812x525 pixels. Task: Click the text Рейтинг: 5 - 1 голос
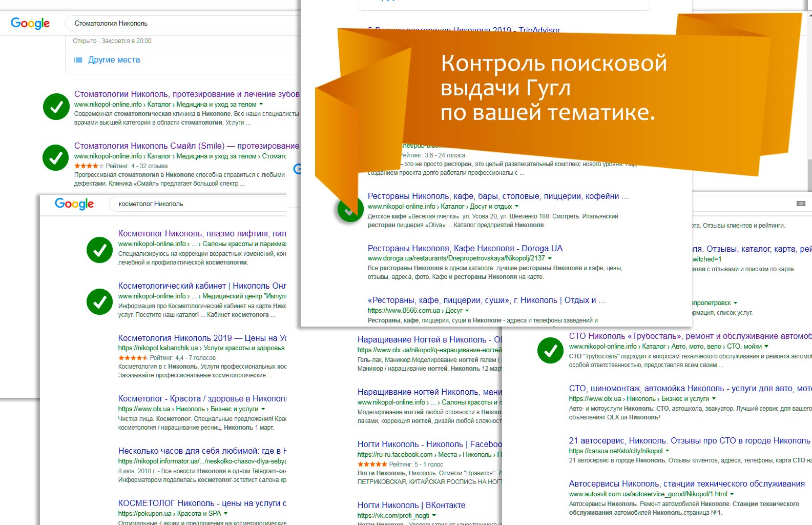pos(416,465)
